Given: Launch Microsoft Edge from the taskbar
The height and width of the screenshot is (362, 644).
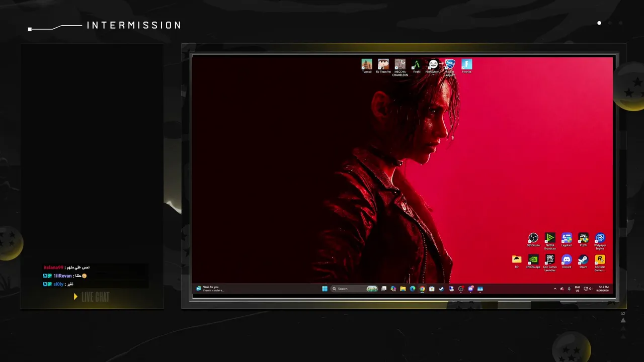Looking at the screenshot, I should (x=413, y=289).
